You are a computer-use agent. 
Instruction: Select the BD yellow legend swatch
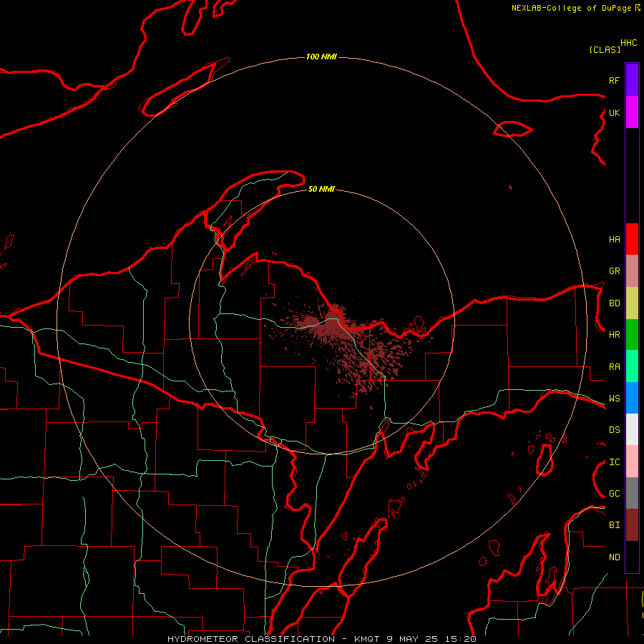(632, 303)
